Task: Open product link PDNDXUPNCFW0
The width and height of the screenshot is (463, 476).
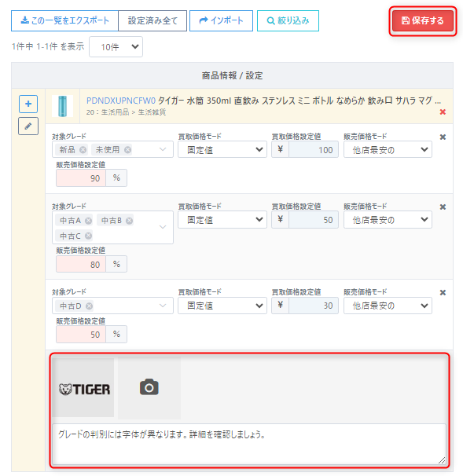Action: click(x=121, y=101)
